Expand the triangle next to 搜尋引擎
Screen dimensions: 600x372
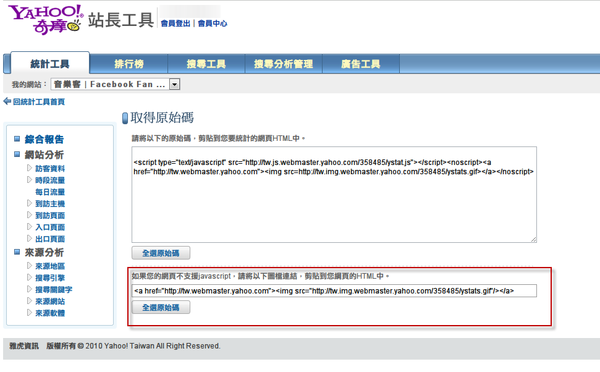pos(29,277)
